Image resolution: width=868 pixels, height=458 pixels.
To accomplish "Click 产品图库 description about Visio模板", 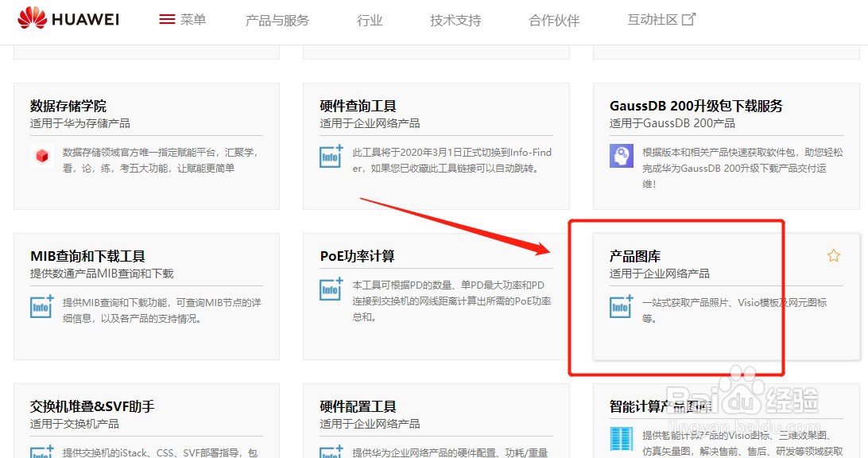I will click(734, 310).
